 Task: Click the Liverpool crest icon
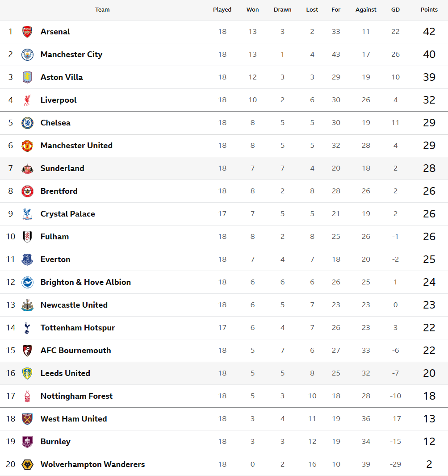click(27, 100)
